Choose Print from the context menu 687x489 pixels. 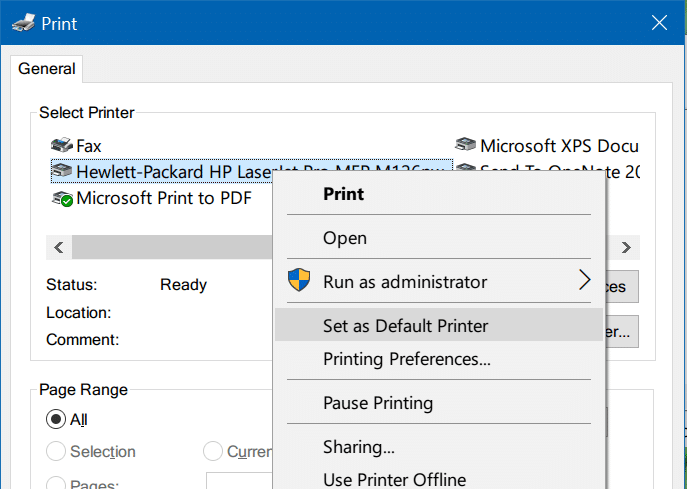tap(439, 194)
